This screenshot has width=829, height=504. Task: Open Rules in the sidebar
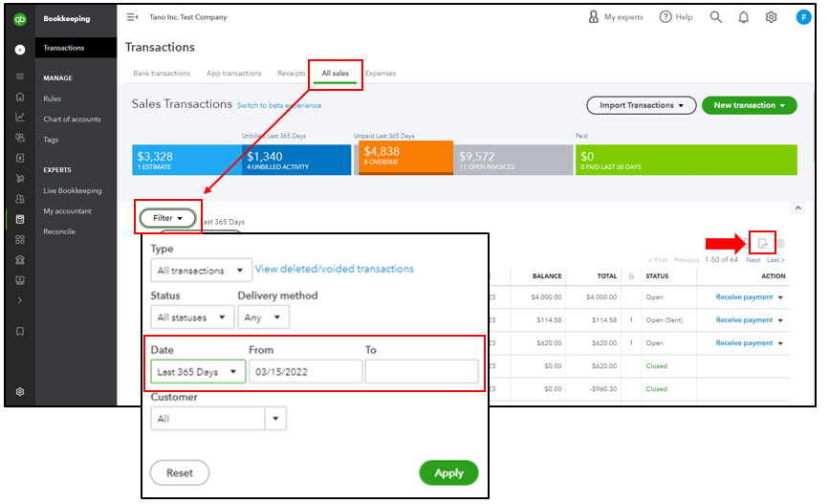pos(52,99)
